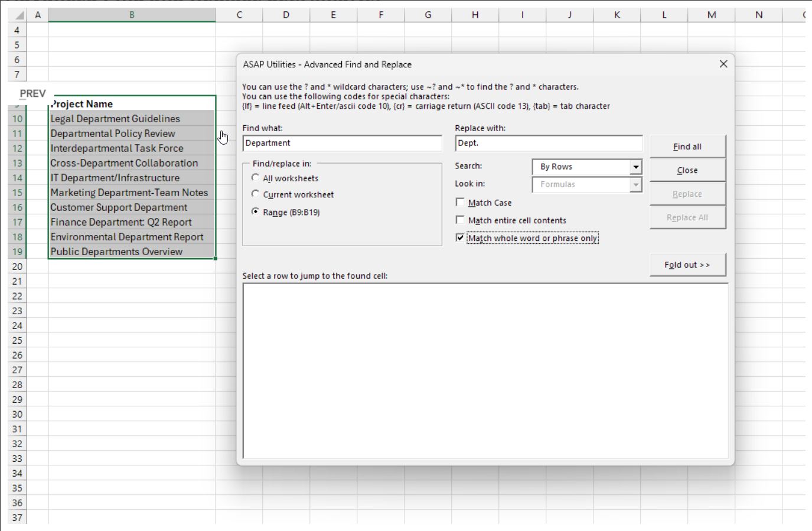Viewport: 812px width, 531px height.
Task: Collapse the dialog with Fold out button
Action: tap(687, 265)
